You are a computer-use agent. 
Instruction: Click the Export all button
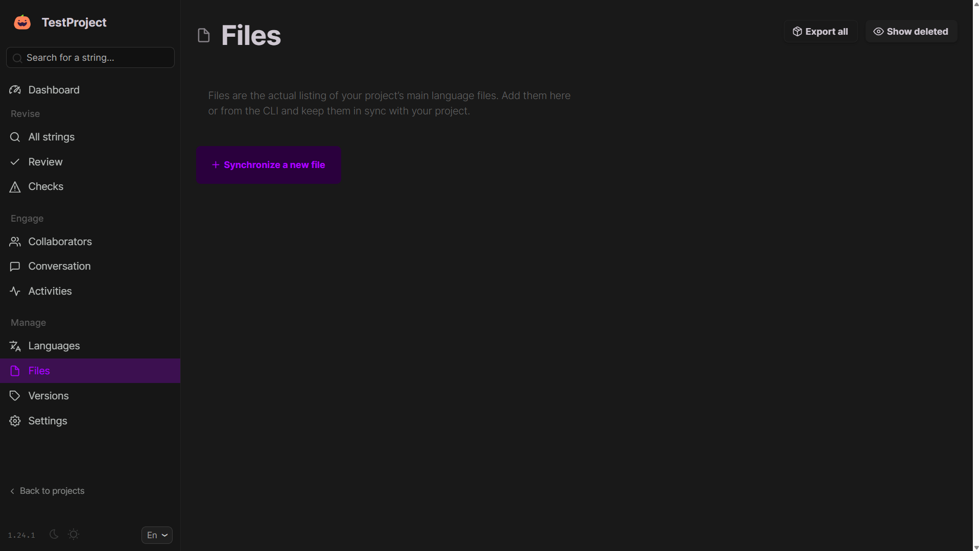pyautogui.click(x=820, y=32)
